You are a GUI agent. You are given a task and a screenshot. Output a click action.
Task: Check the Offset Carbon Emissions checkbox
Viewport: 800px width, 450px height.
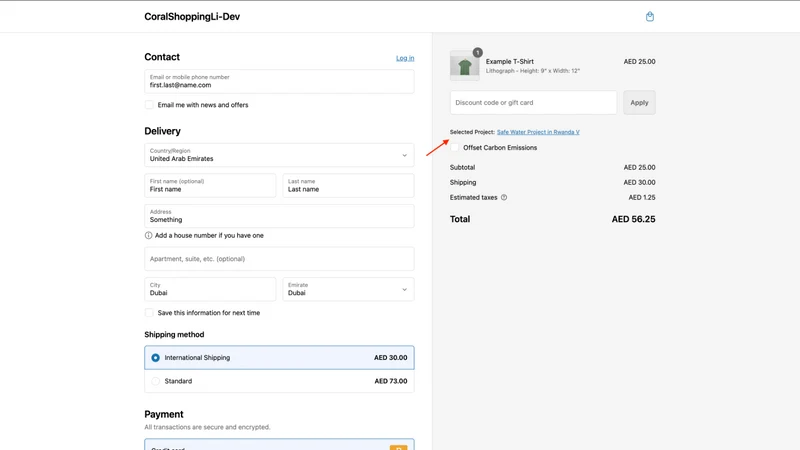coord(455,147)
